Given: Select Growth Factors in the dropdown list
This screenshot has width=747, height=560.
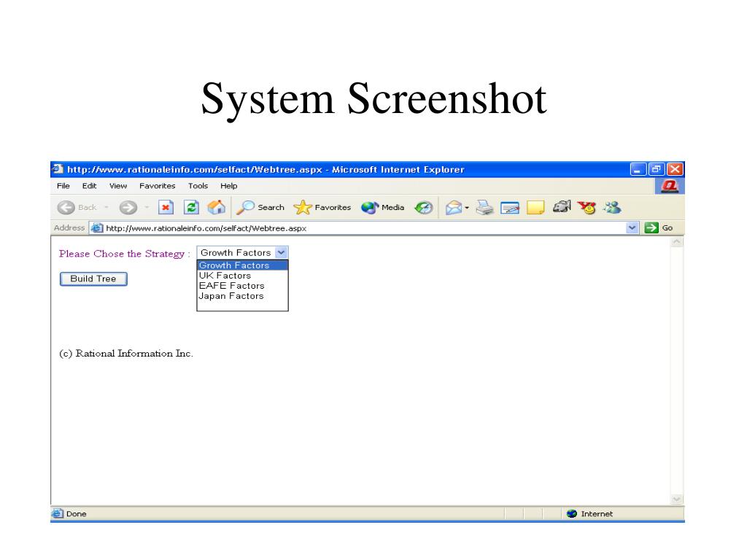Looking at the screenshot, I should (x=242, y=265).
